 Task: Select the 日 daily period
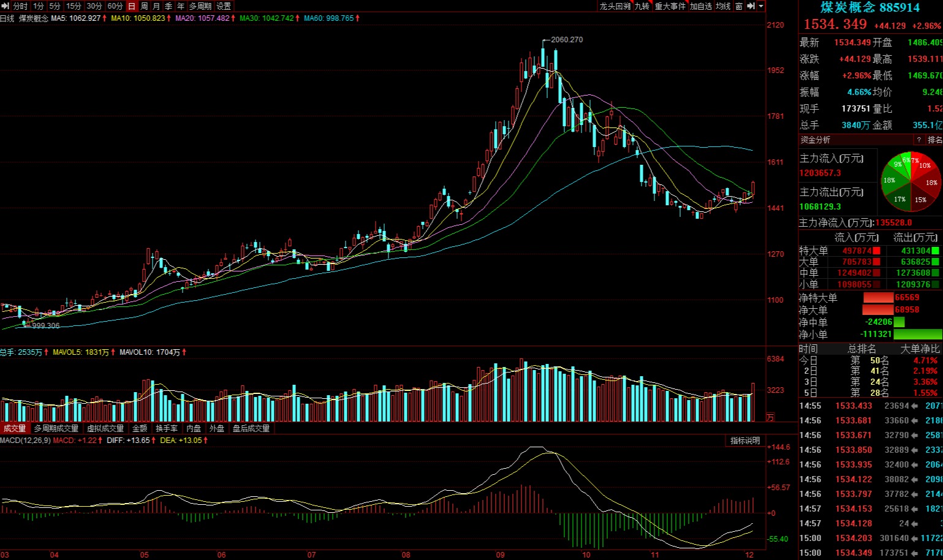pyautogui.click(x=132, y=6)
